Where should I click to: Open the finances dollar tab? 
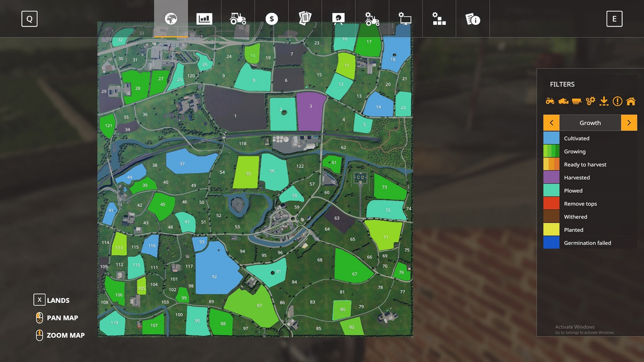(x=272, y=19)
